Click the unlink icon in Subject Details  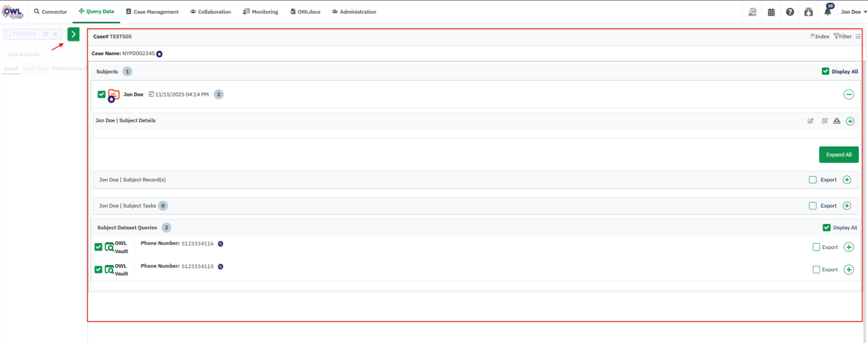(825, 121)
